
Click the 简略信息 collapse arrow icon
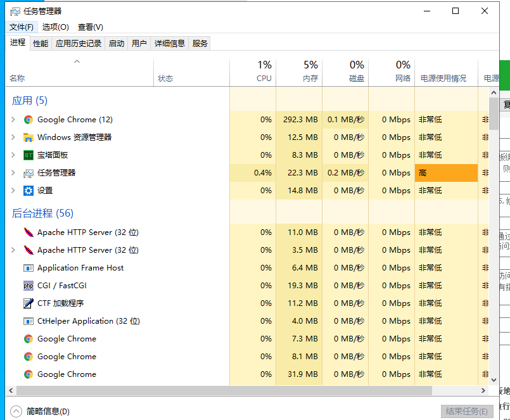pos(16,412)
